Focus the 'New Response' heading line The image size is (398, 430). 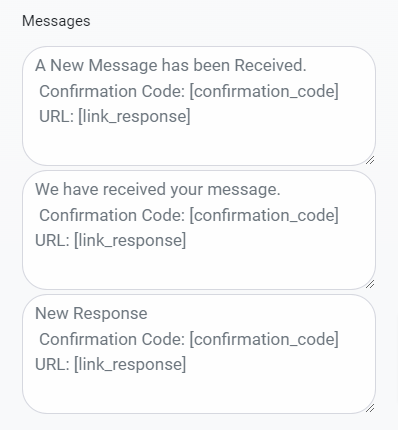[91, 313]
